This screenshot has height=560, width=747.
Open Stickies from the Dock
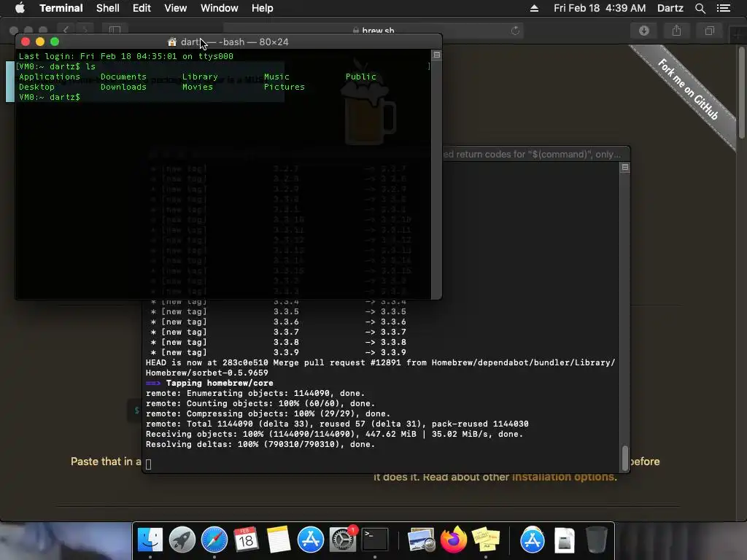pyautogui.click(x=485, y=540)
